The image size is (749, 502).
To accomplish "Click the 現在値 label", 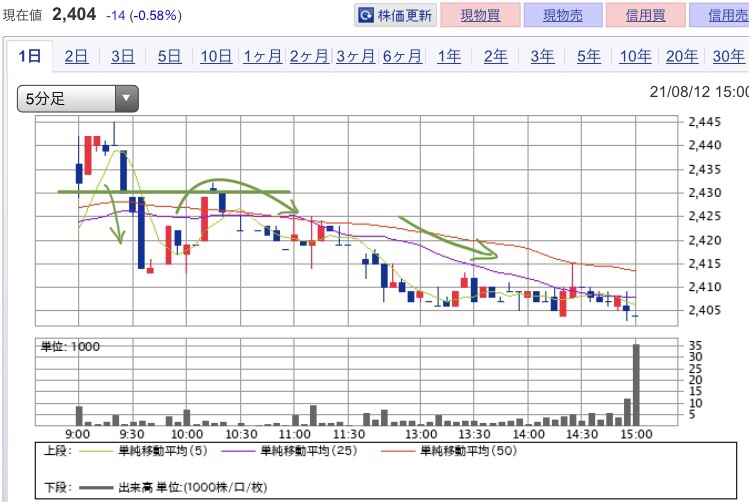I will coord(22,15).
